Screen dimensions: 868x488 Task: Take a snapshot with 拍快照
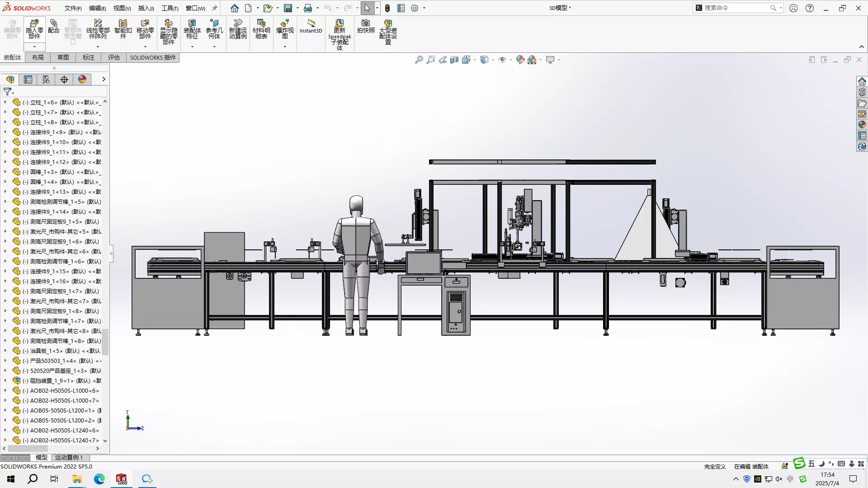(x=366, y=27)
